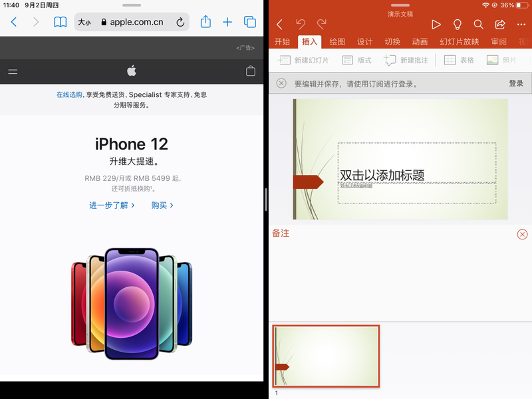Tap the iPhone 12 product image

[x=132, y=303]
